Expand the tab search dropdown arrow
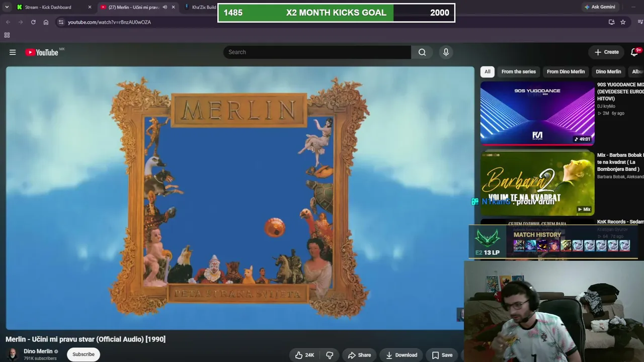This screenshot has height=362, width=644. [x=7, y=8]
